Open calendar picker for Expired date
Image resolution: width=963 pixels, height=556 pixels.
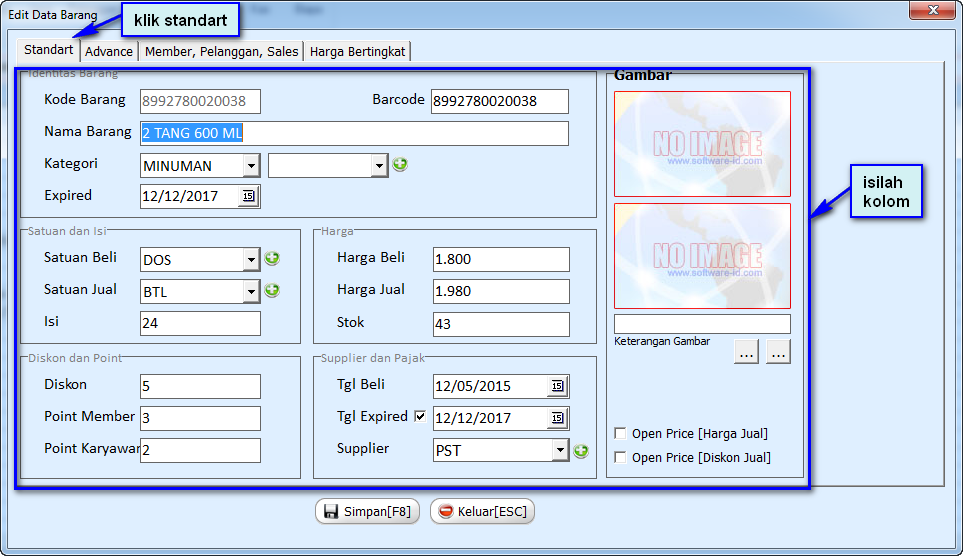(249, 197)
